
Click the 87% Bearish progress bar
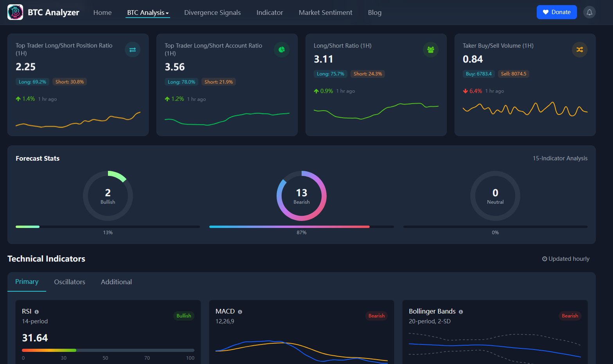(301, 227)
